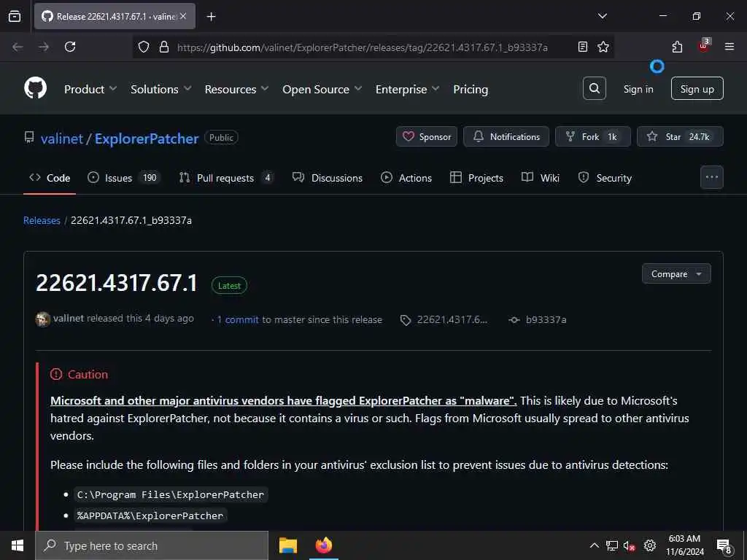
Task: Click the Sponsor heart button
Action: click(426, 136)
